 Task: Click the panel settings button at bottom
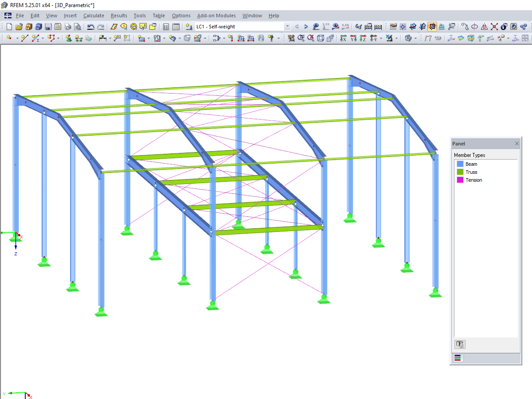(460, 344)
